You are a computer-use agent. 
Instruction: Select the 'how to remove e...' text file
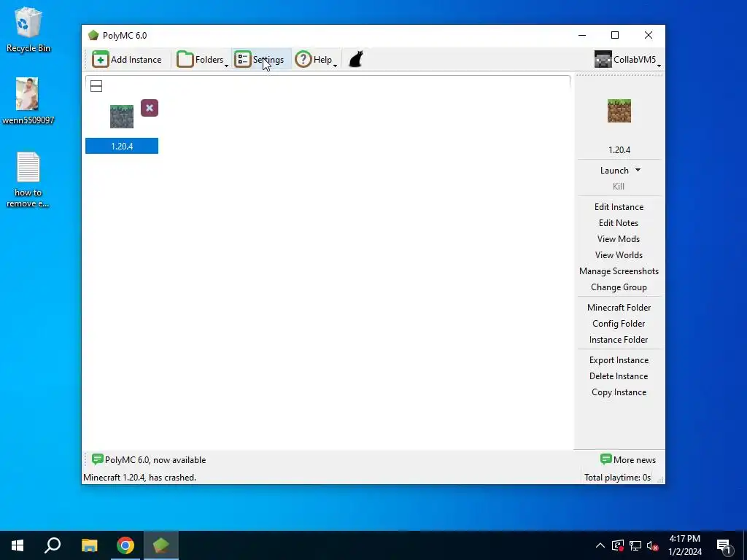tap(28, 180)
